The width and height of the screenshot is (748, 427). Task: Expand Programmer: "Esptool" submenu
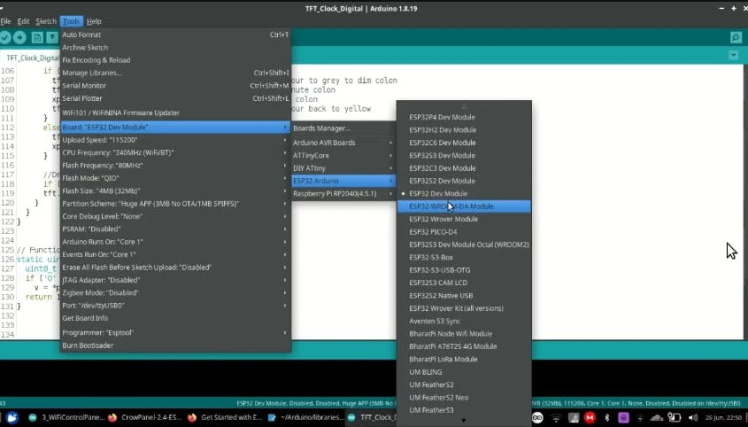[x=176, y=333]
